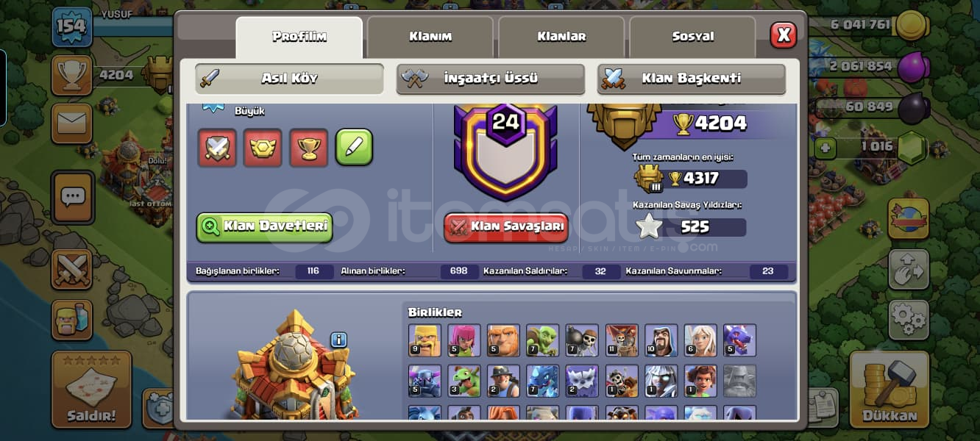The width and height of the screenshot is (980, 441).
Task: Toggle the red gold-league label badge
Action: coord(263,148)
